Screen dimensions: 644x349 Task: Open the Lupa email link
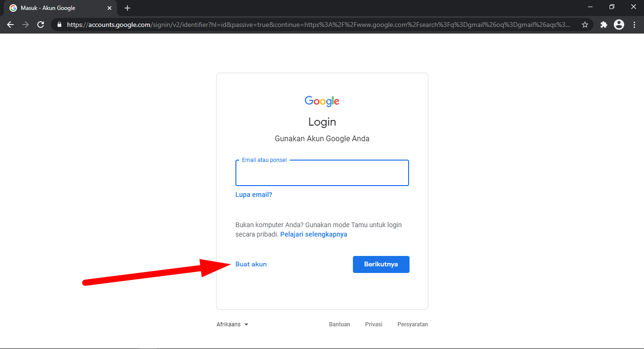coord(253,194)
